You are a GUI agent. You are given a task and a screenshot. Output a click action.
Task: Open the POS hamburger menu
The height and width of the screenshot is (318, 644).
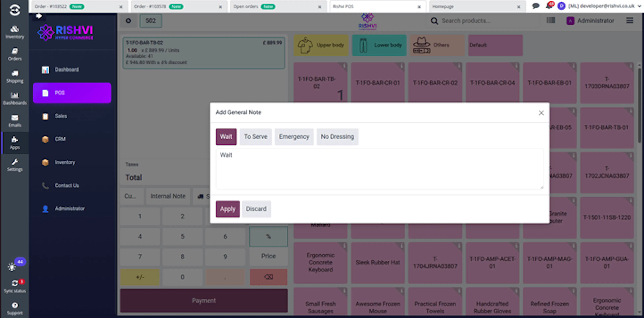[630, 20]
